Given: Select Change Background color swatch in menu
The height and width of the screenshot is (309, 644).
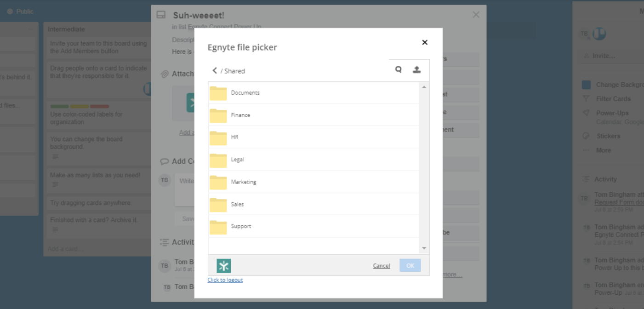Looking at the screenshot, I should [586, 85].
